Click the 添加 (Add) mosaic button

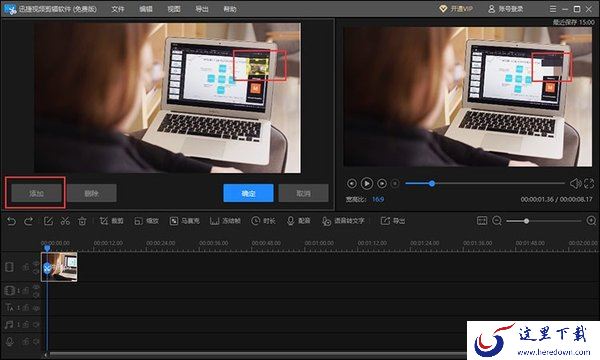36,193
